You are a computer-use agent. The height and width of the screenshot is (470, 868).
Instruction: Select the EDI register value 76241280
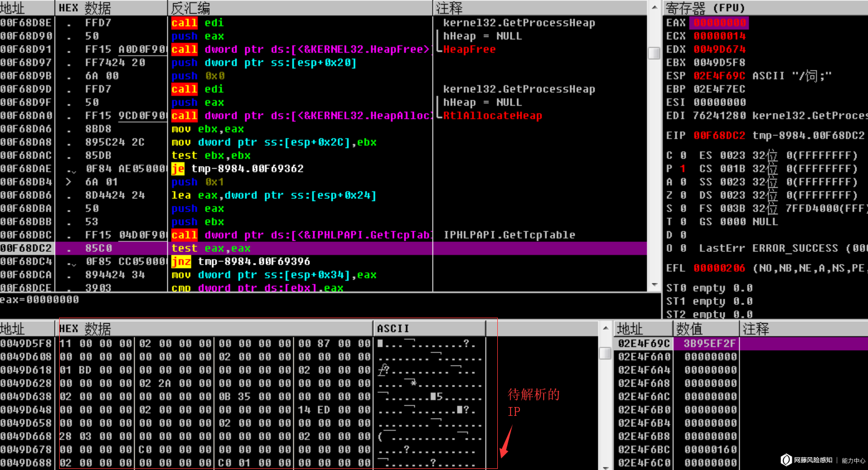[x=719, y=115]
